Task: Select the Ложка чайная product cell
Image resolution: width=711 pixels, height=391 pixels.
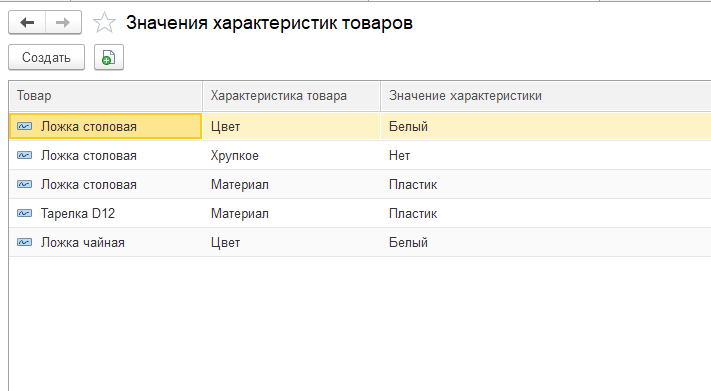Action: (x=106, y=242)
